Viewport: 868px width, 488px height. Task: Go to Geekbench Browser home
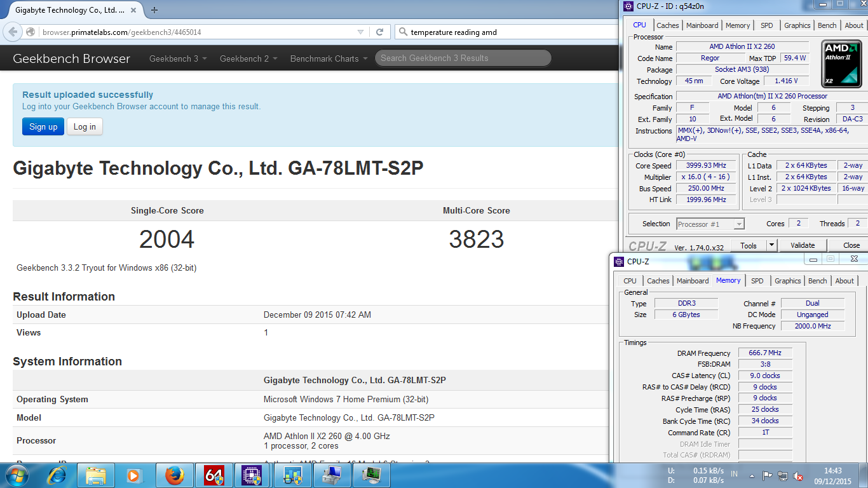71,58
